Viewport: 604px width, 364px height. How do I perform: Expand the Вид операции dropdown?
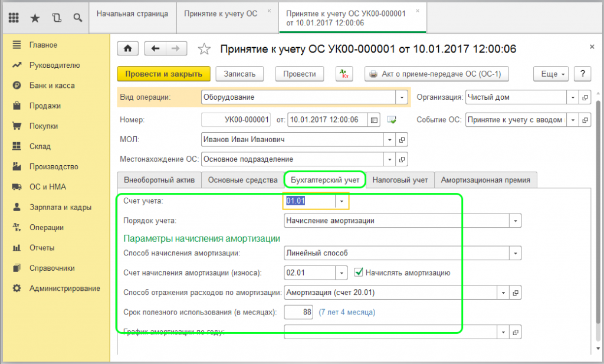(x=401, y=97)
